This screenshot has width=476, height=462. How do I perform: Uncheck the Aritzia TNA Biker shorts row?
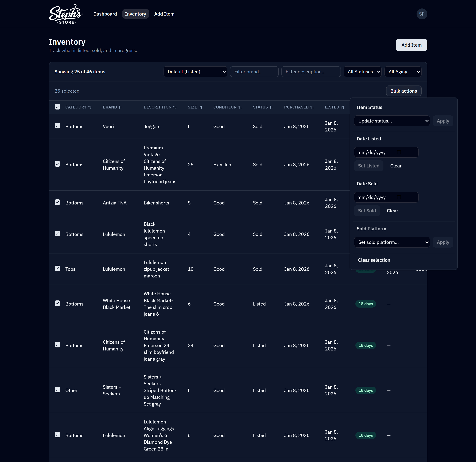tap(57, 202)
